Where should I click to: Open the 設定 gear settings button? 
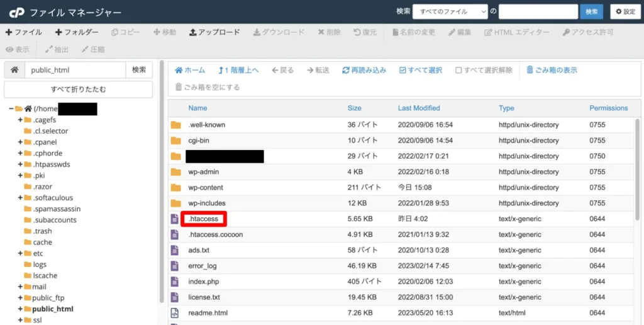click(625, 12)
